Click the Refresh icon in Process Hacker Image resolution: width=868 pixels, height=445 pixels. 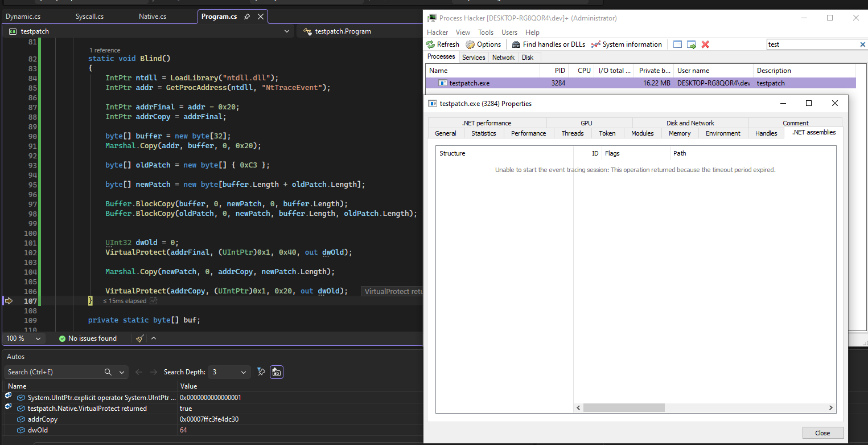point(431,44)
